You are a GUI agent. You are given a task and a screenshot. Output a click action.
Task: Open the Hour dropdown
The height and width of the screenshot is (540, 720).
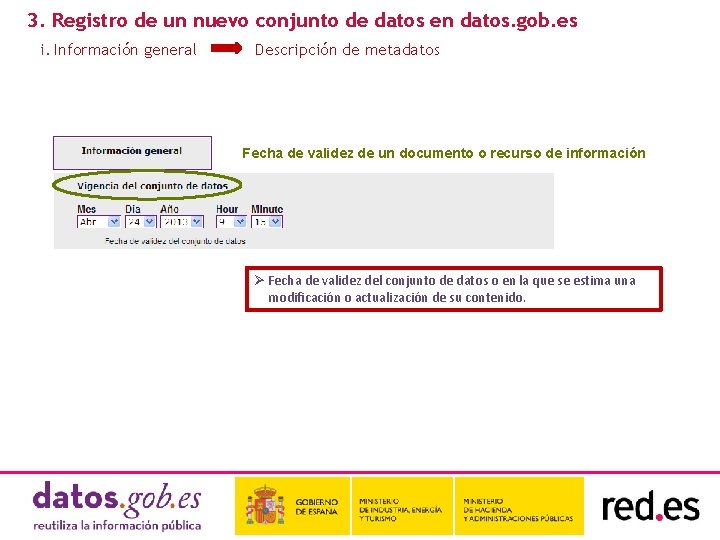pos(231,222)
